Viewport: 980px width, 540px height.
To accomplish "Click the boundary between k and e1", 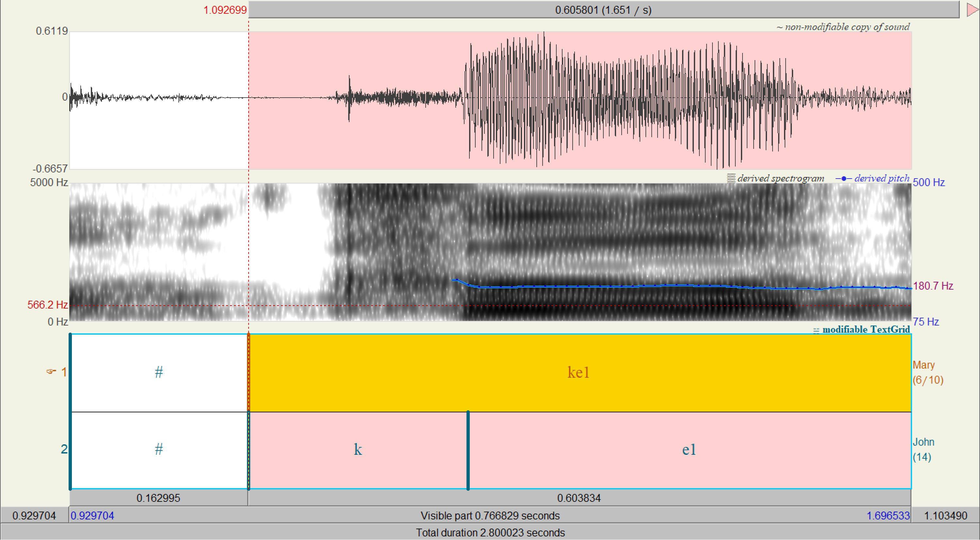I will tap(468, 450).
